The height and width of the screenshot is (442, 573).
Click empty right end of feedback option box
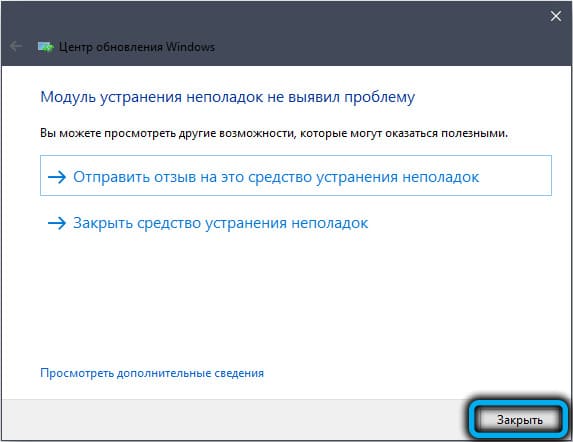pos(515,175)
